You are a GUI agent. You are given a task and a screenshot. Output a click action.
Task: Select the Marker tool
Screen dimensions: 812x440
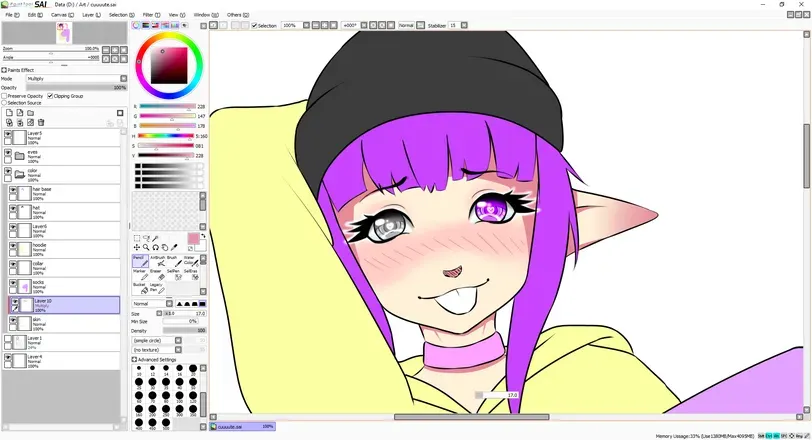click(140, 274)
